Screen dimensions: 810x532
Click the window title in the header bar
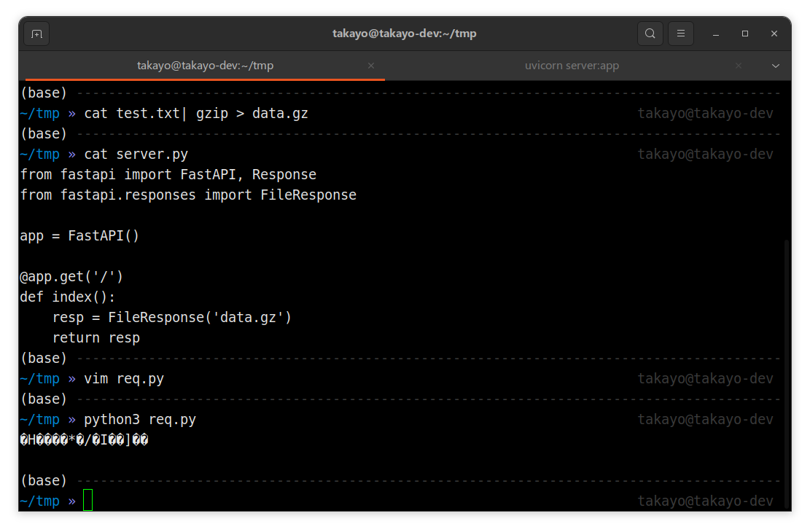[x=404, y=34]
